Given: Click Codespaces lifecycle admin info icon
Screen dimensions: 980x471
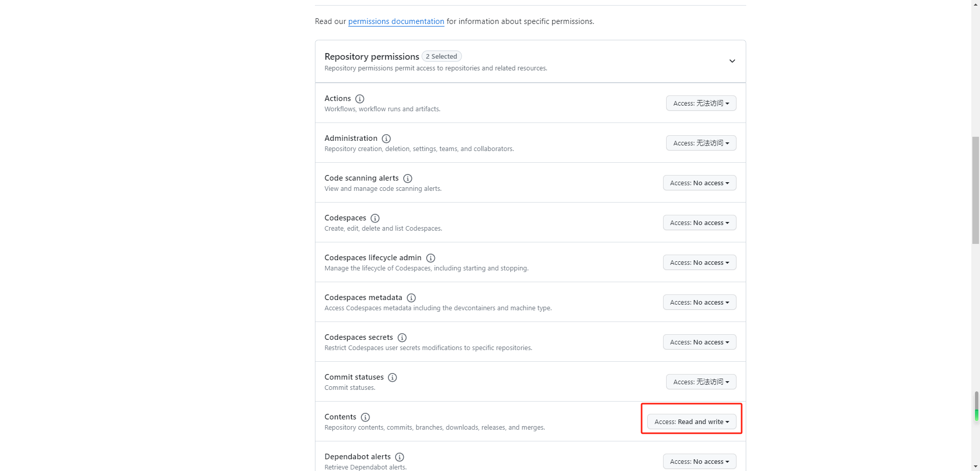Looking at the screenshot, I should tap(431, 258).
